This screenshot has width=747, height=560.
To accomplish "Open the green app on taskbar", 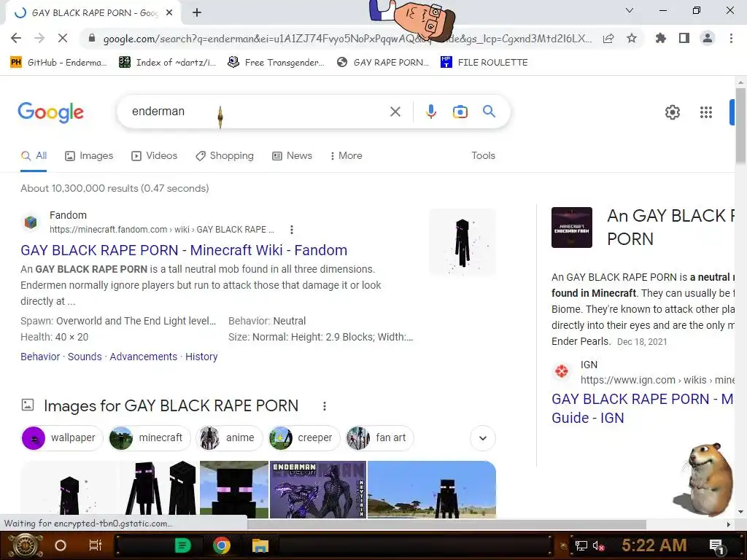I will pos(183,545).
